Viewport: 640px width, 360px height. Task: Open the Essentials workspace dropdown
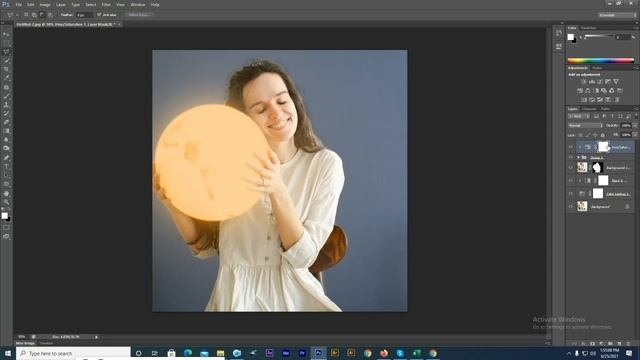coord(617,15)
